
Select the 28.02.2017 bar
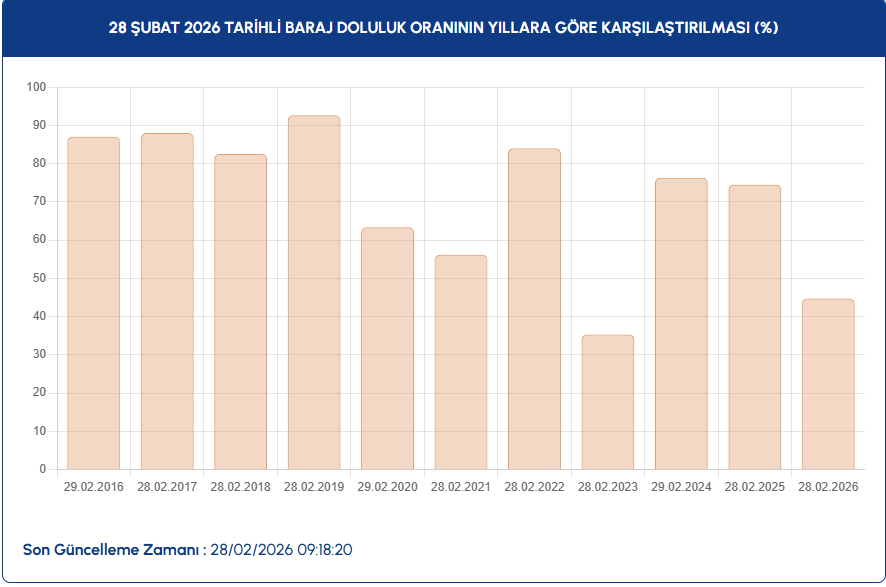[x=167, y=301]
